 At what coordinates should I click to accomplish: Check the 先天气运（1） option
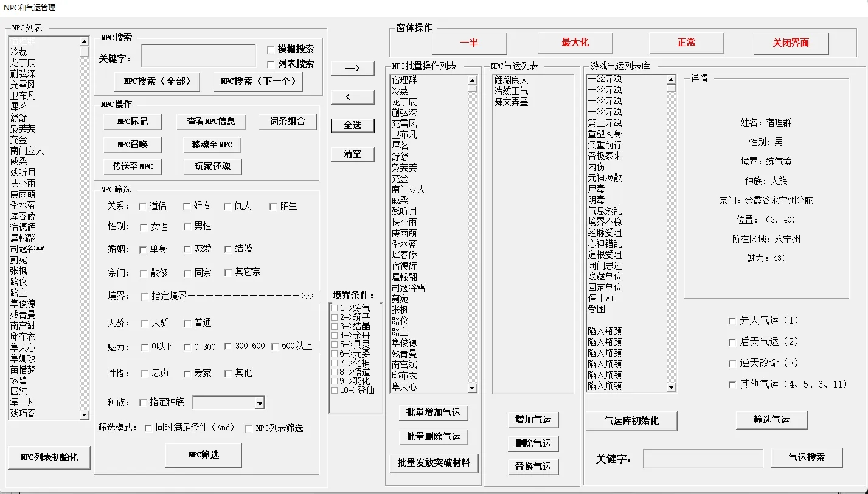point(732,321)
